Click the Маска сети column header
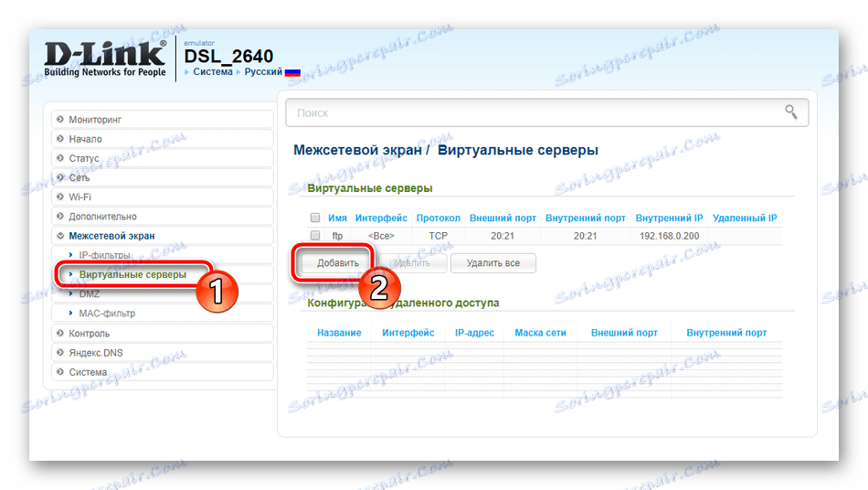The width and height of the screenshot is (868, 490). [x=540, y=333]
